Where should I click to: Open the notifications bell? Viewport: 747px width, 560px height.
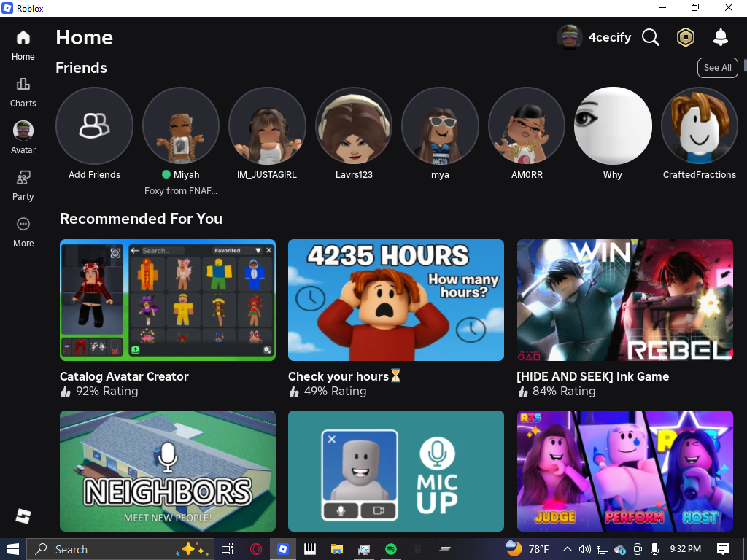click(720, 37)
